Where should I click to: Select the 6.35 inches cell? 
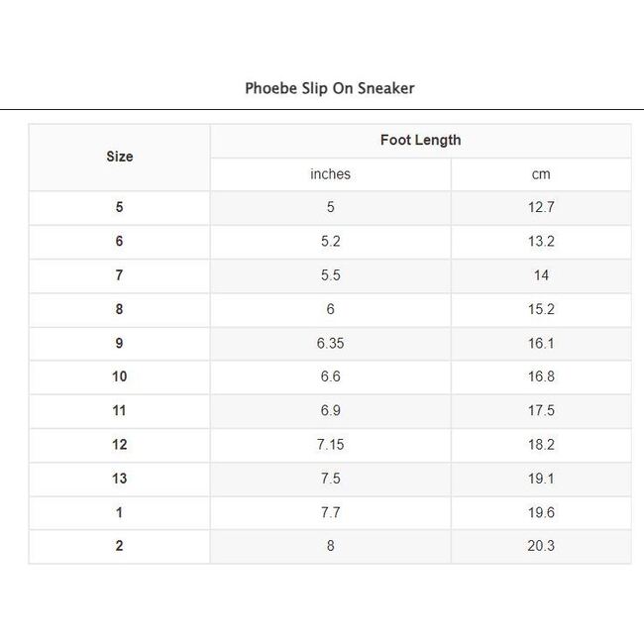click(x=330, y=343)
